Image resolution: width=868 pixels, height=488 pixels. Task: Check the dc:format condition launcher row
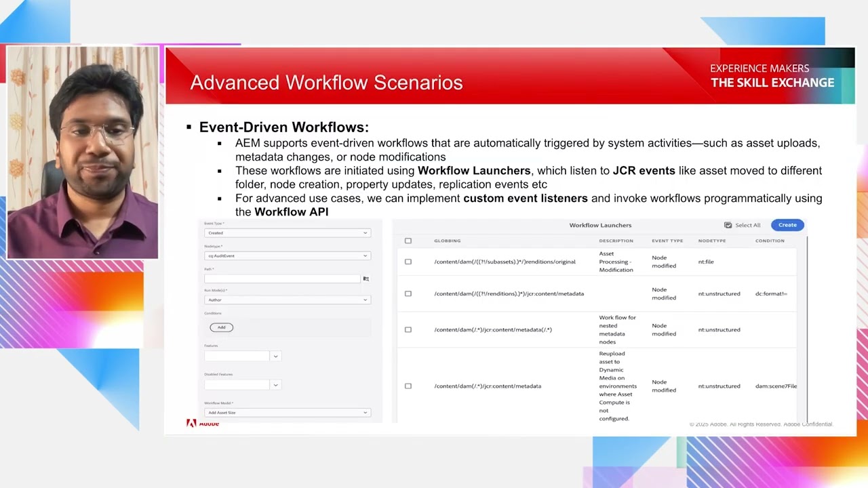coord(408,293)
